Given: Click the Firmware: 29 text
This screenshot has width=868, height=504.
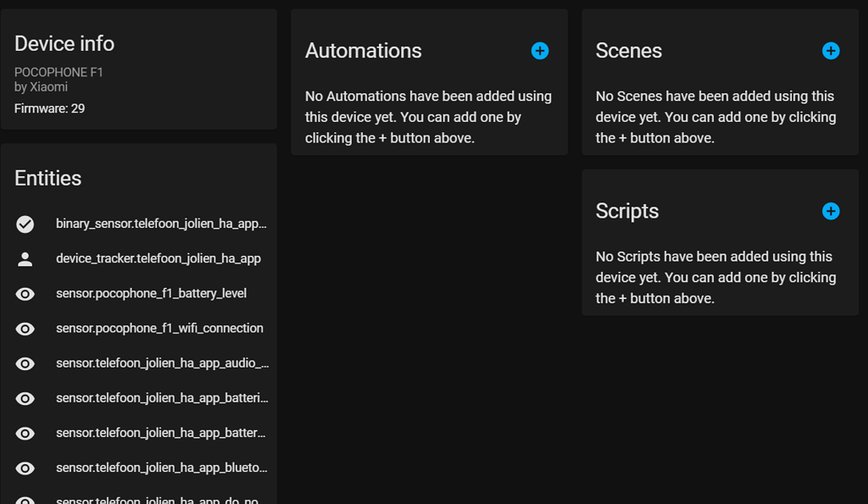Looking at the screenshot, I should click(x=49, y=108).
